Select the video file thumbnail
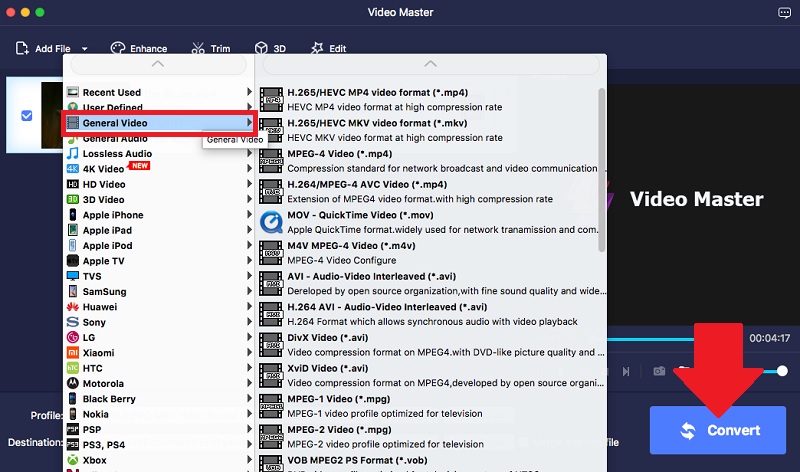 pyautogui.click(x=52, y=115)
